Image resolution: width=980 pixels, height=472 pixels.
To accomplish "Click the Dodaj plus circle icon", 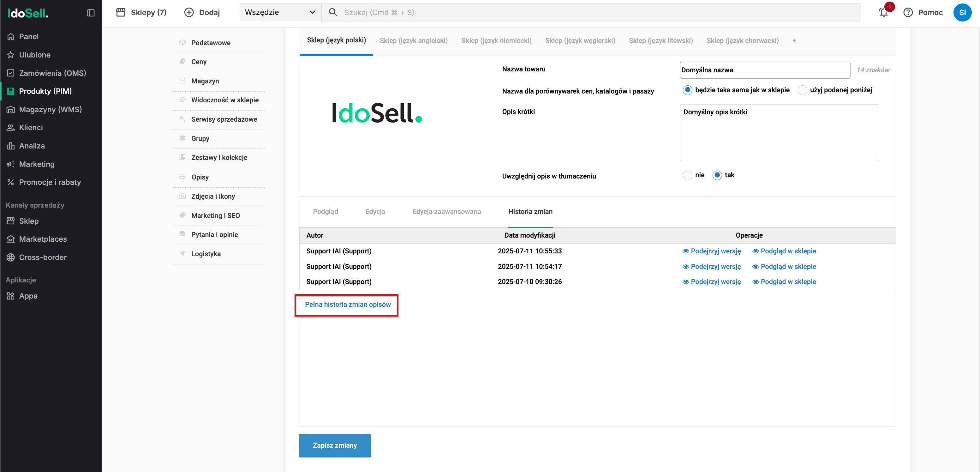I will [189, 13].
